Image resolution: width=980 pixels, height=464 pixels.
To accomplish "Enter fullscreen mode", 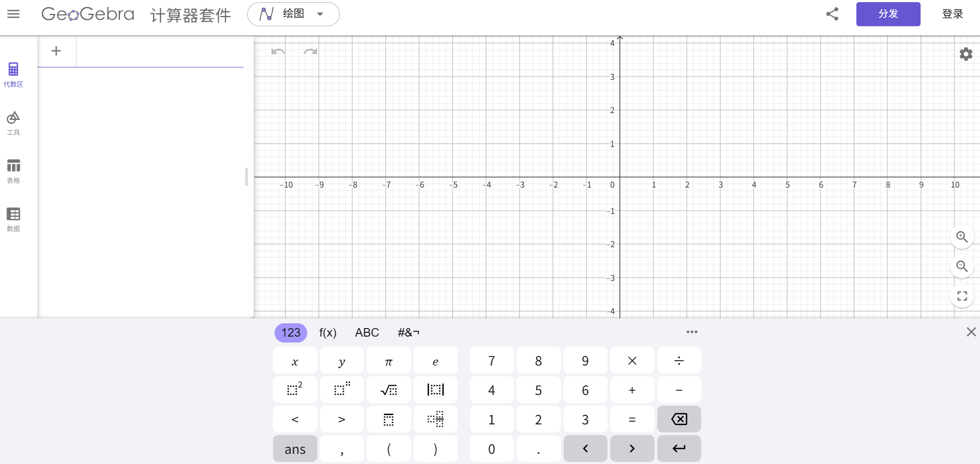I will point(962,296).
